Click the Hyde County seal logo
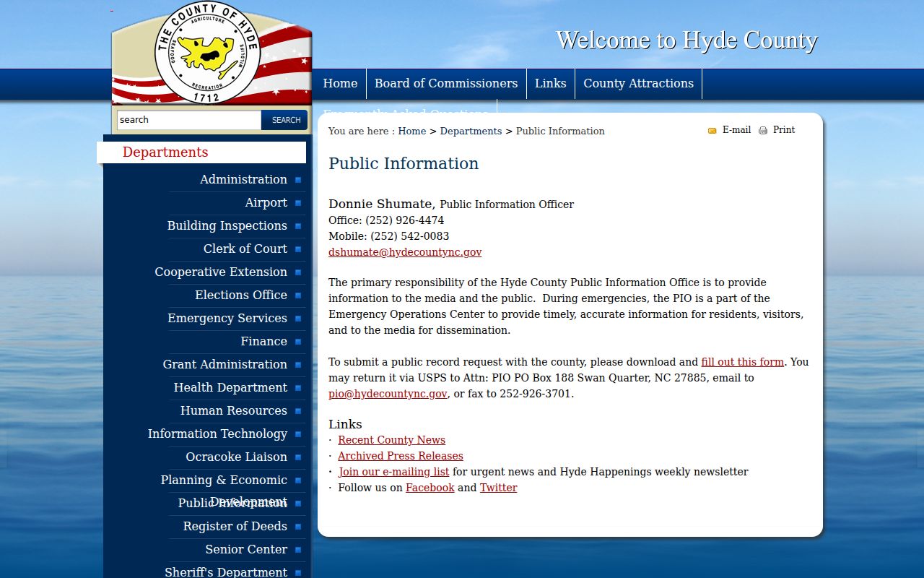 click(207, 53)
